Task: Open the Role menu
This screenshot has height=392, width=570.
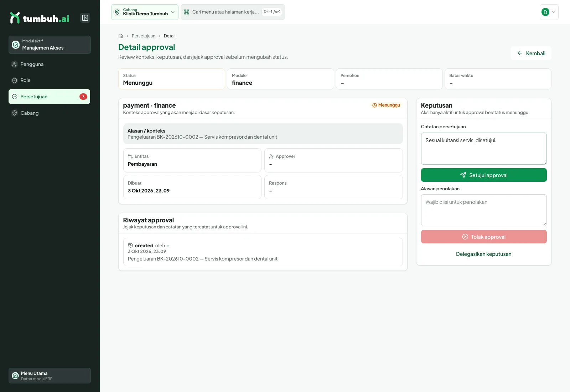Action: [x=49, y=80]
